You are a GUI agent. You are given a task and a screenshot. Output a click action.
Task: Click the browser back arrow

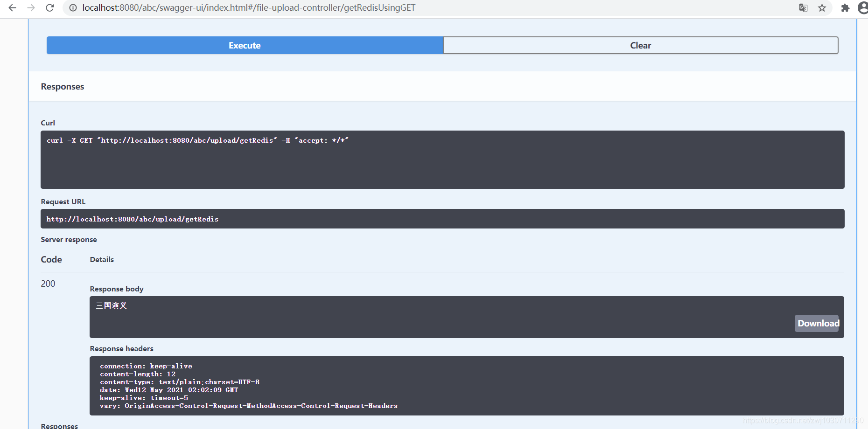click(x=12, y=7)
